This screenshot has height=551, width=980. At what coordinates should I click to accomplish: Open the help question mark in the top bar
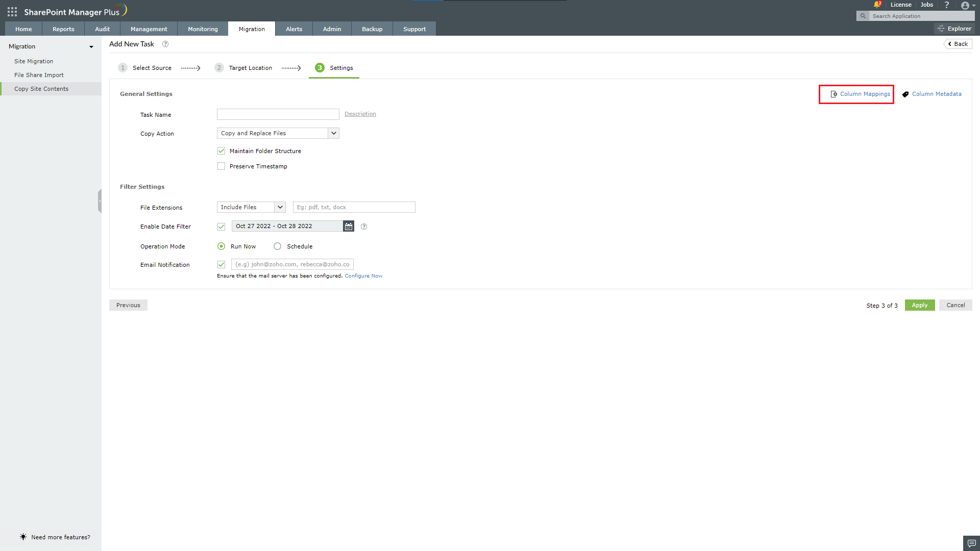[947, 5]
